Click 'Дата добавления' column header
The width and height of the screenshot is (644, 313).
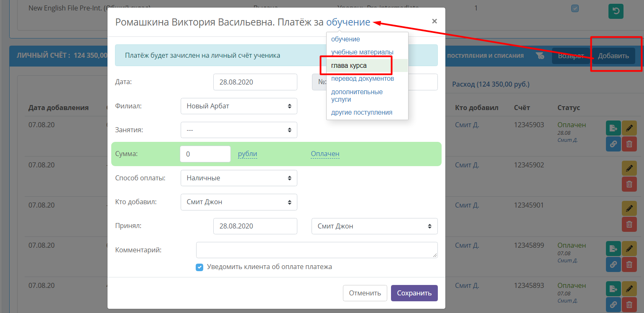pos(59,108)
